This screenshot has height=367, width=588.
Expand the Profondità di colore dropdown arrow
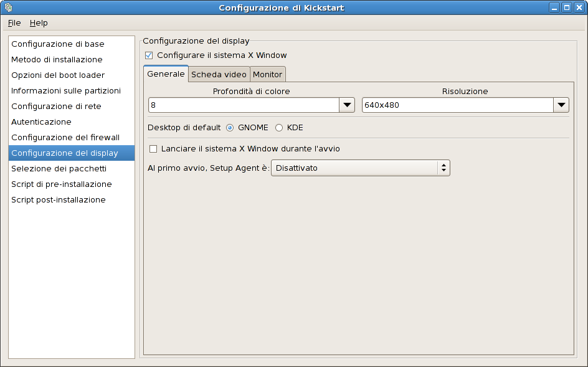pos(347,105)
